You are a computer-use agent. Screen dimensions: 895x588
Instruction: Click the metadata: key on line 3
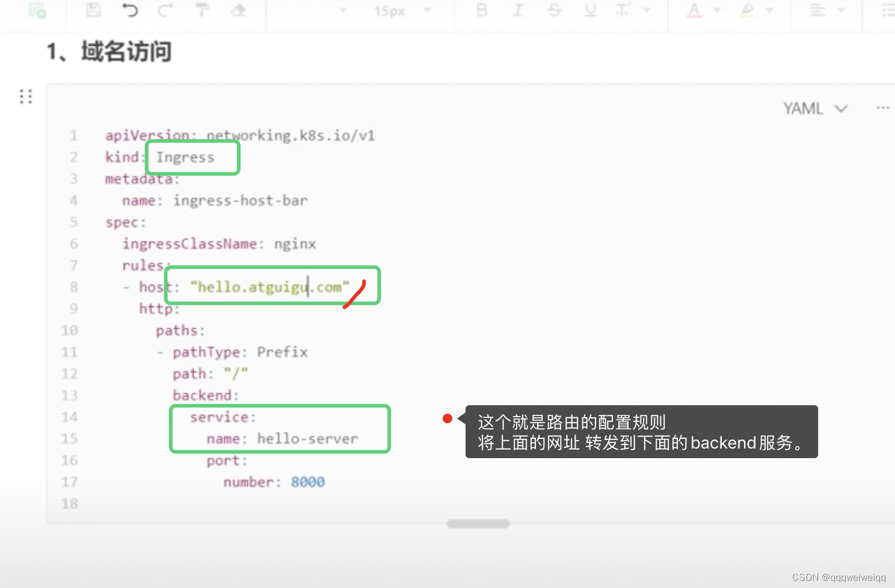point(143,179)
